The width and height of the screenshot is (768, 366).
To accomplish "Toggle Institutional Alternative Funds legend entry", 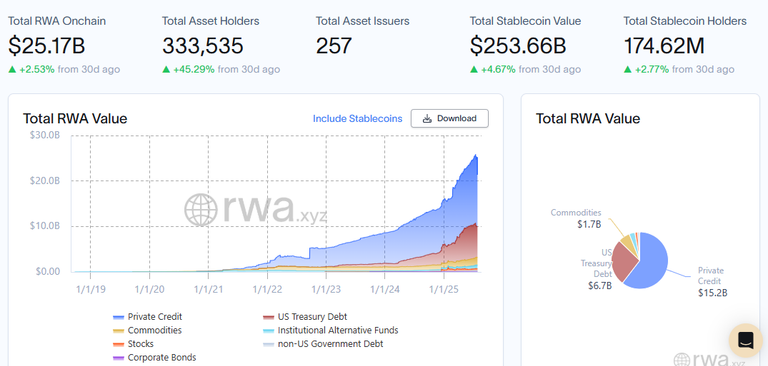I will coord(331,330).
